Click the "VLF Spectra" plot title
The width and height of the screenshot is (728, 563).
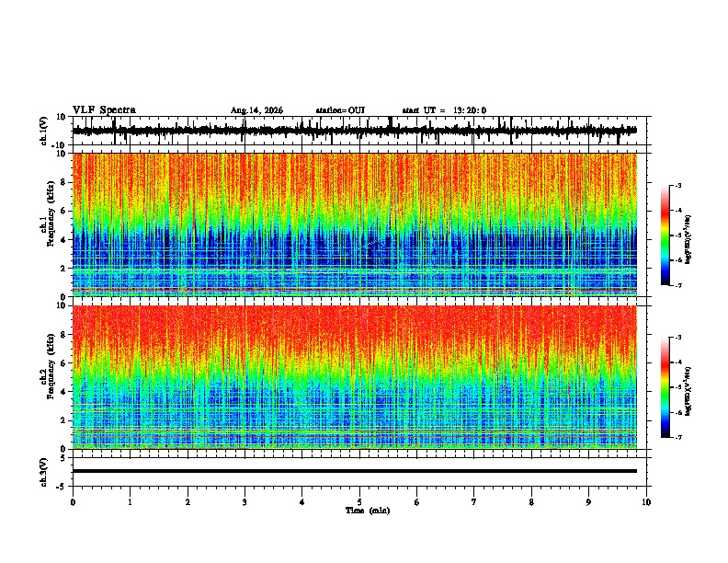point(104,110)
